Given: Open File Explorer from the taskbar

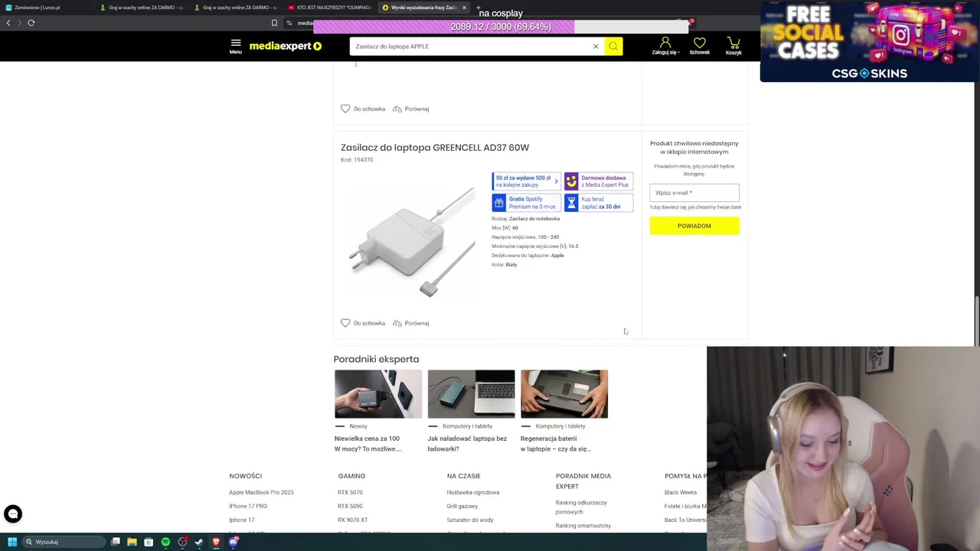Looking at the screenshot, I should pyautogui.click(x=132, y=542).
